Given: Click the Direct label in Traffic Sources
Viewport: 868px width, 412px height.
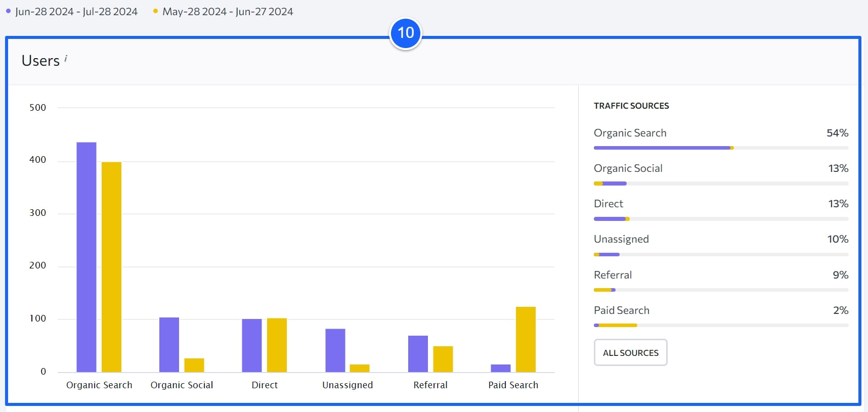Looking at the screenshot, I should click(608, 204).
